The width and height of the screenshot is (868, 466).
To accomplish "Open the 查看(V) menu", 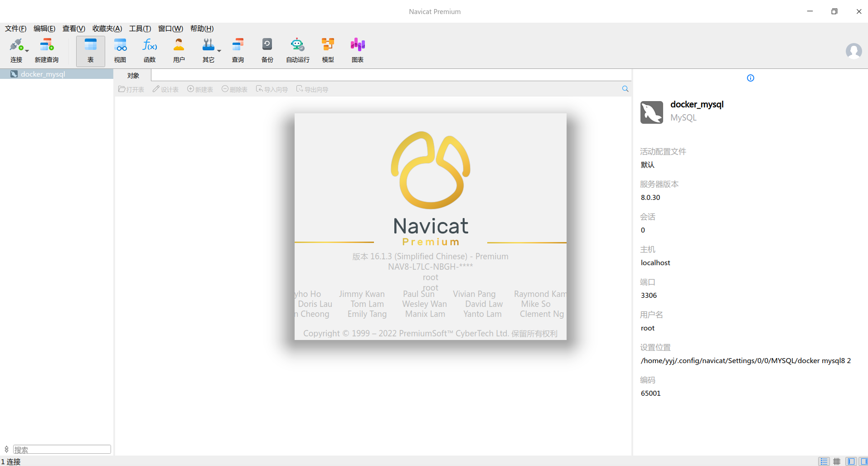I will pos(74,29).
